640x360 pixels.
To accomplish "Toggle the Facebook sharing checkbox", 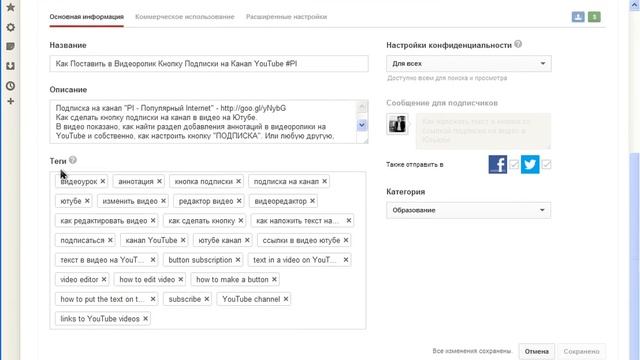I will [514, 164].
